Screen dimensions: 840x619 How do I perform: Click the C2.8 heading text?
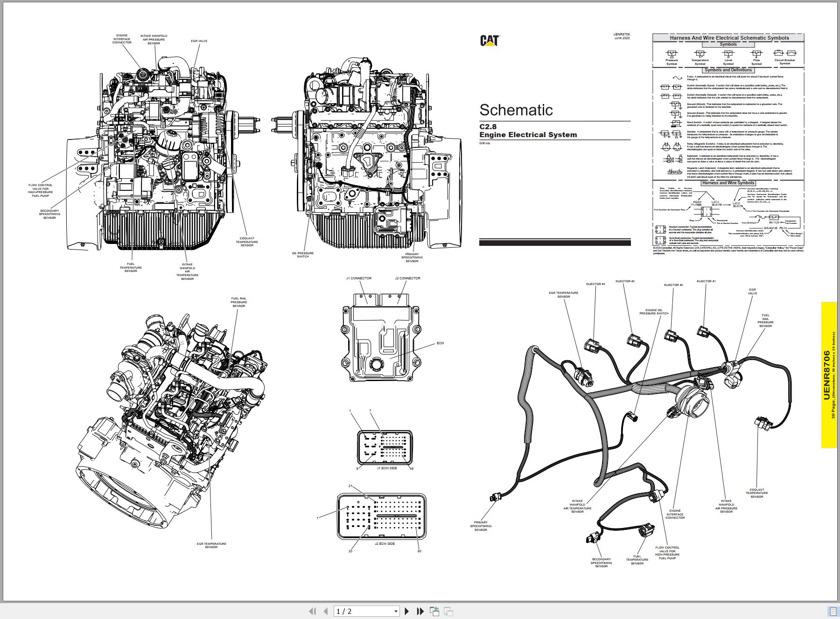coord(488,126)
